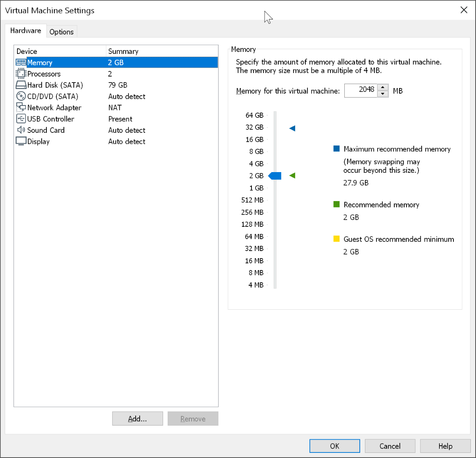The height and width of the screenshot is (458, 476).
Task: Cancel the Virtual Machine Settings dialog
Action: coord(390,446)
